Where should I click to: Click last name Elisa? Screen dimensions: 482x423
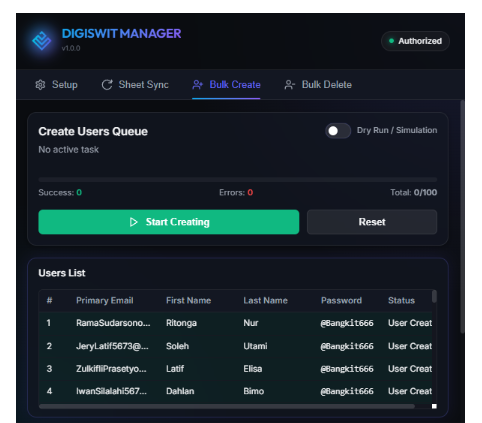pyautogui.click(x=252, y=369)
